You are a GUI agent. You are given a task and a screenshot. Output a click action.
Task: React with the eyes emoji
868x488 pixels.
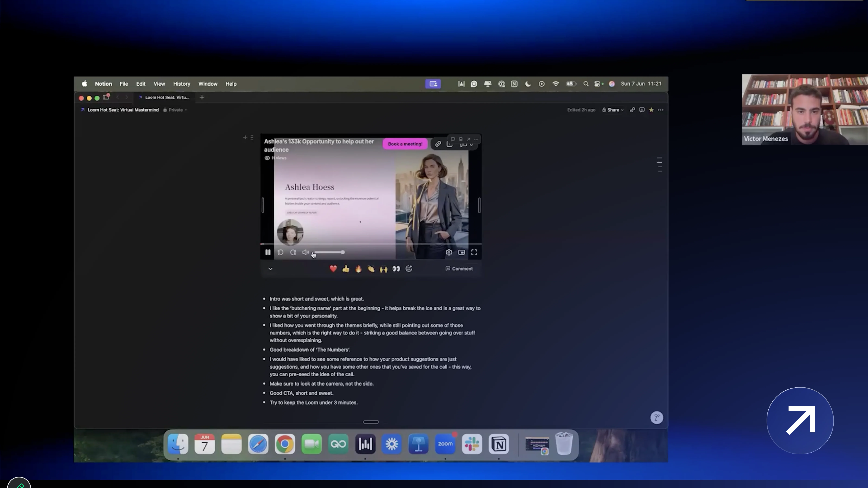pos(396,269)
